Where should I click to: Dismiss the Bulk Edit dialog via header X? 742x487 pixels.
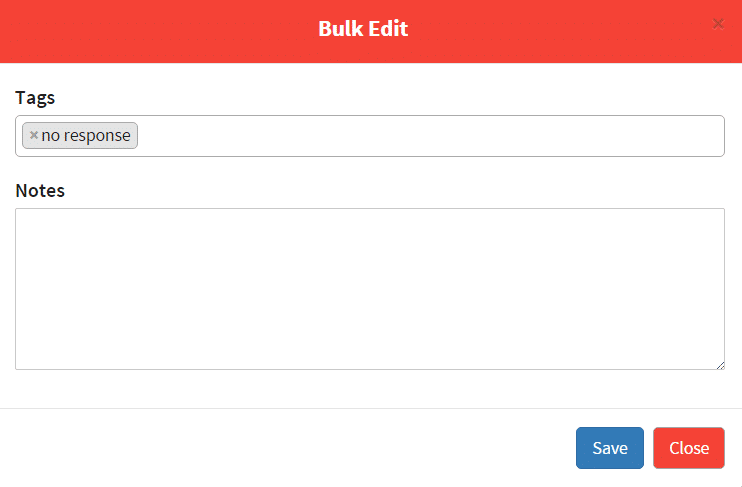tap(718, 24)
